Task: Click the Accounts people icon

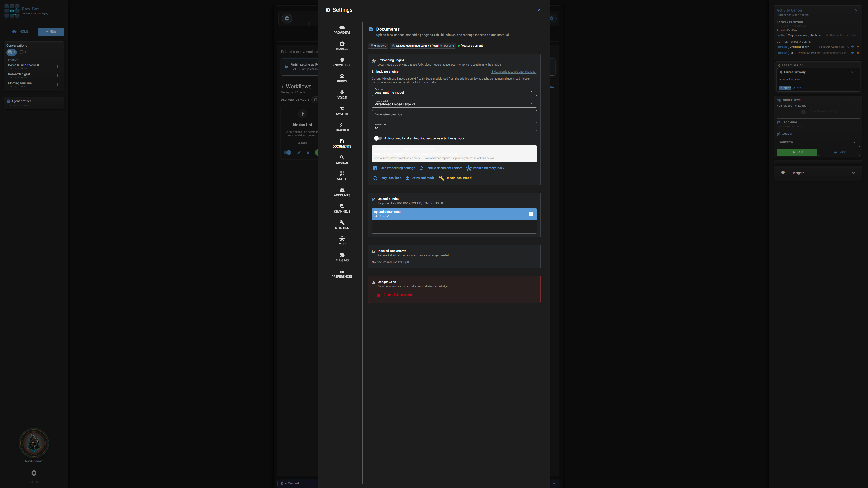Action: pos(342,190)
